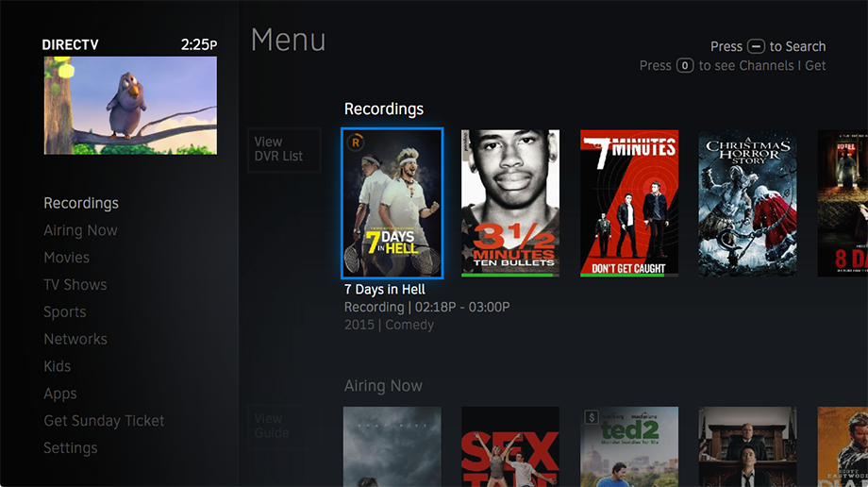The height and width of the screenshot is (487, 868).
Task: Click the dollar sign icon on ted2 poster
Action: [592, 416]
